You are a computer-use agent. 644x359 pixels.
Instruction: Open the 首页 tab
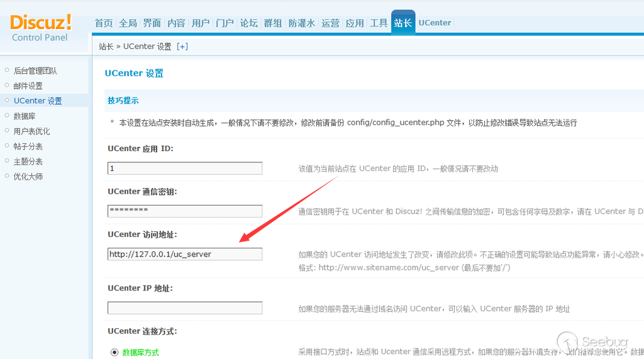point(104,23)
